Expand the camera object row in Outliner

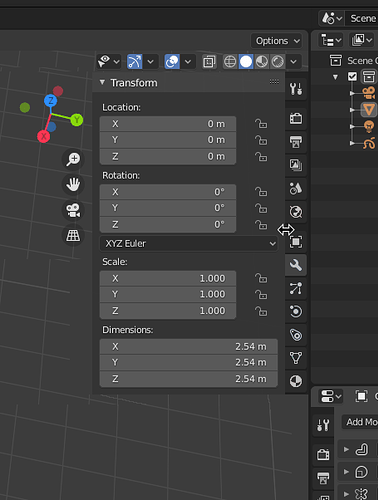[352, 93]
